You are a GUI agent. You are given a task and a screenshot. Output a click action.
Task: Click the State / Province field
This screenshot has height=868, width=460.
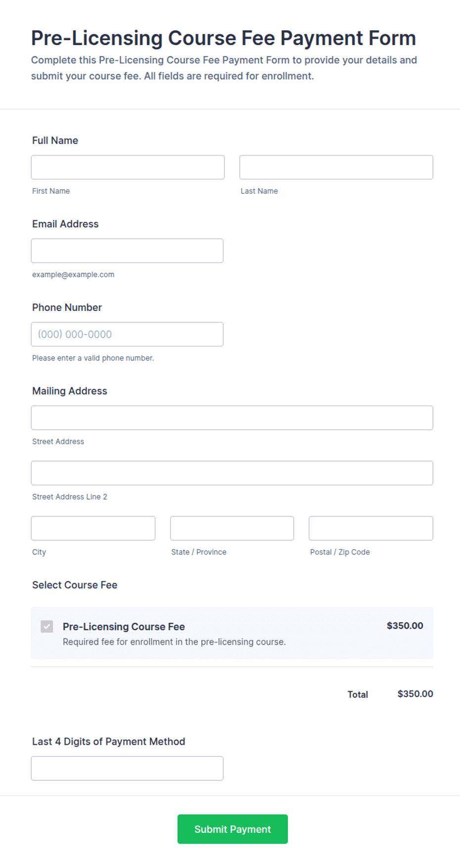click(x=232, y=528)
